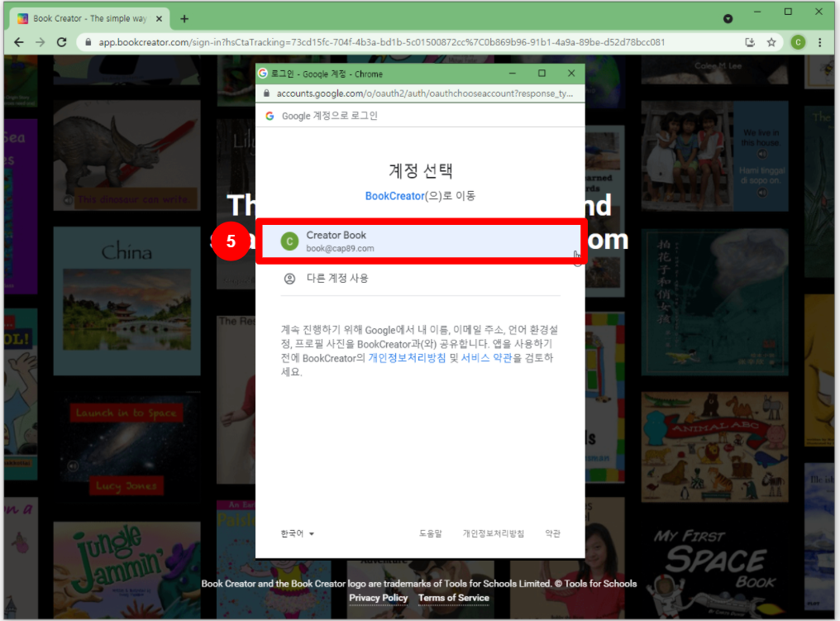The image size is (840, 621).
Task: Select the Creator Book account
Action: pyautogui.click(x=421, y=241)
